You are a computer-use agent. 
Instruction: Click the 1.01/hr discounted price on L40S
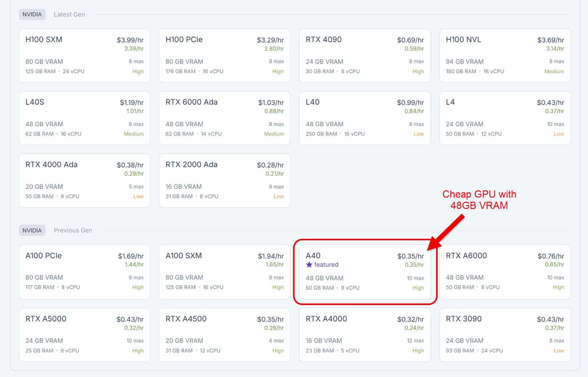(135, 111)
